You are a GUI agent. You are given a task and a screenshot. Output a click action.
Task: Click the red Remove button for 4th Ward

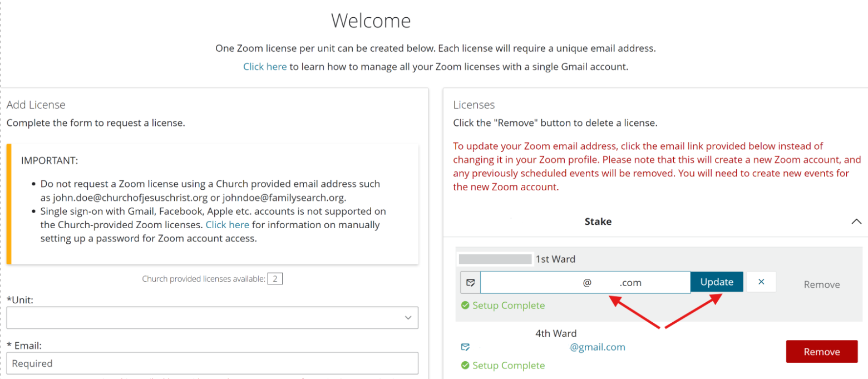(x=821, y=352)
